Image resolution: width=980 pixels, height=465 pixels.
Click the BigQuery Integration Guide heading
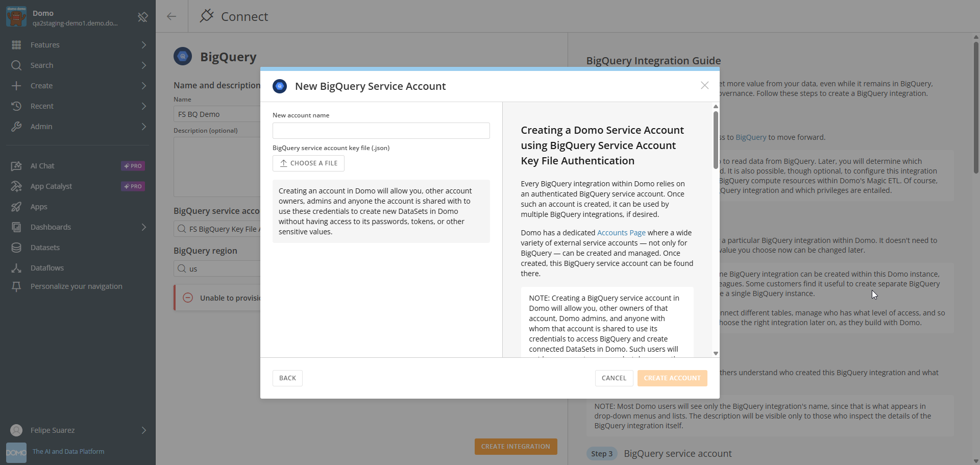click(653, 61)
